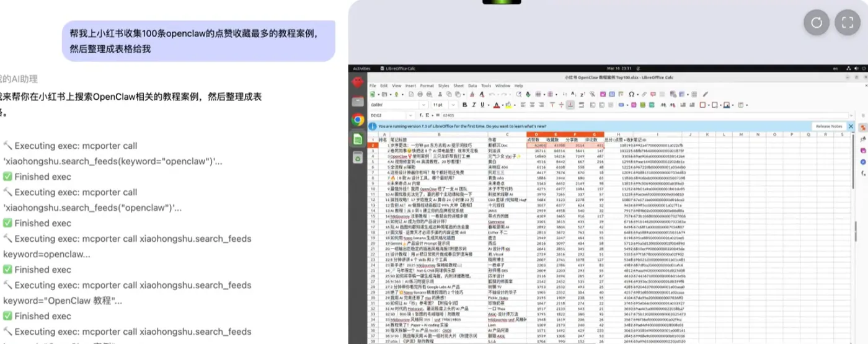Expand the formula bar chevron

(x=851, y=115)
